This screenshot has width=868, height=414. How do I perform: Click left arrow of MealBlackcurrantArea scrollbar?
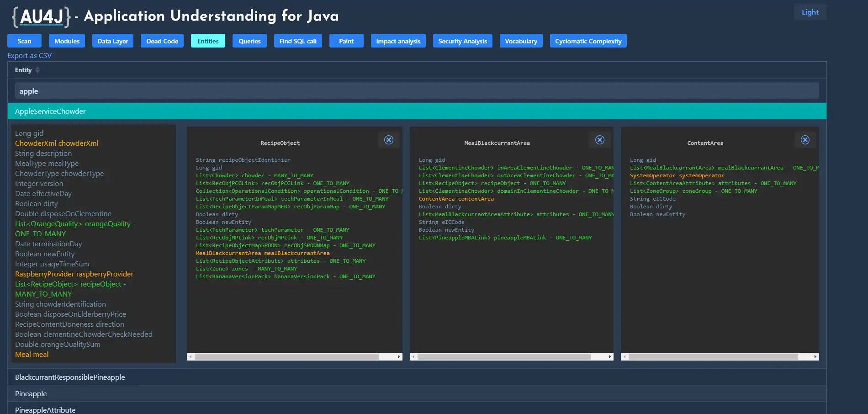[414, 356]
